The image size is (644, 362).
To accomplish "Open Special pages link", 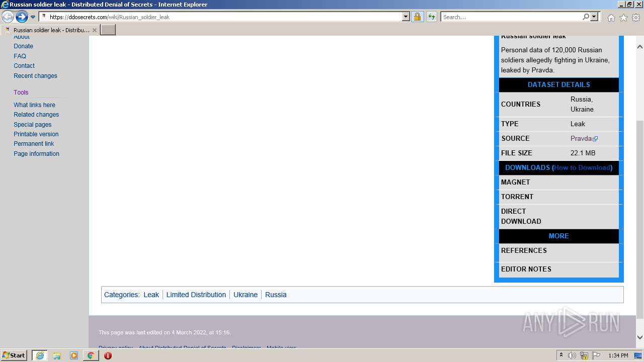I will (x=32, y=125).
